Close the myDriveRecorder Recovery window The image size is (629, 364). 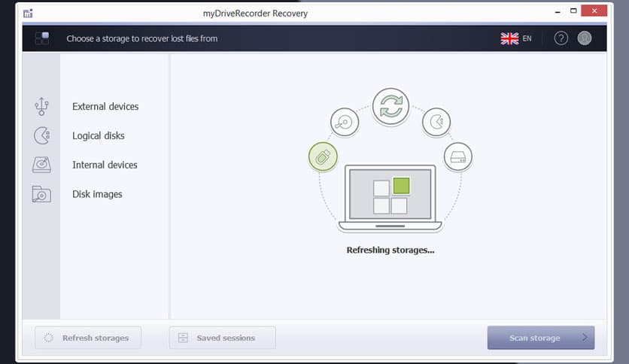(x=594, y=11)
